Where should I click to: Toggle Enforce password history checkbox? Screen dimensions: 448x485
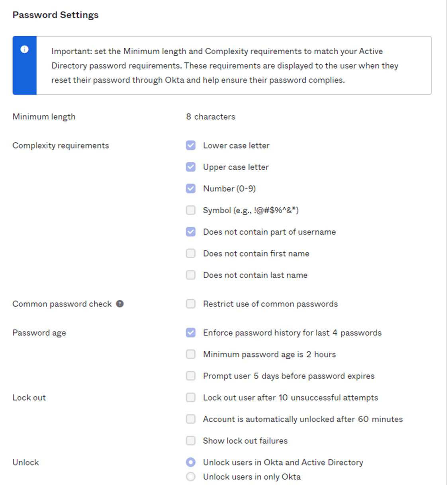point(191,332)
